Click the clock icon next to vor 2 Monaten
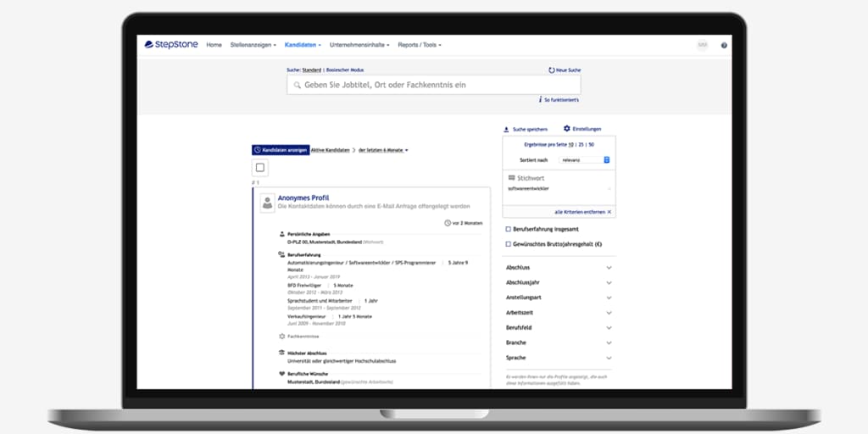The image size is (868, 434). (448, 223)
